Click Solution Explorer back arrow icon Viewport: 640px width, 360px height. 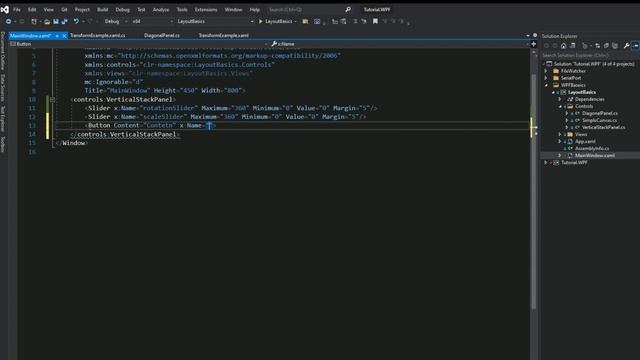click(x=546, y=46)
